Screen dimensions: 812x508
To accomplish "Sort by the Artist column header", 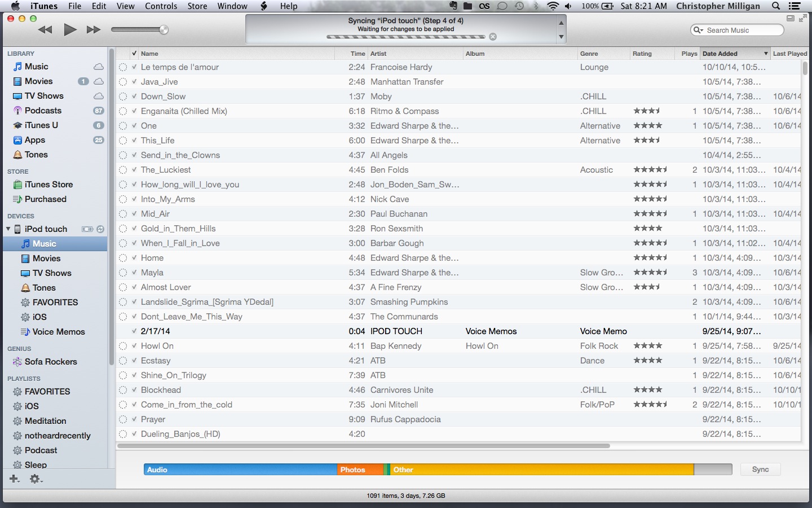I will coord(416,54).
